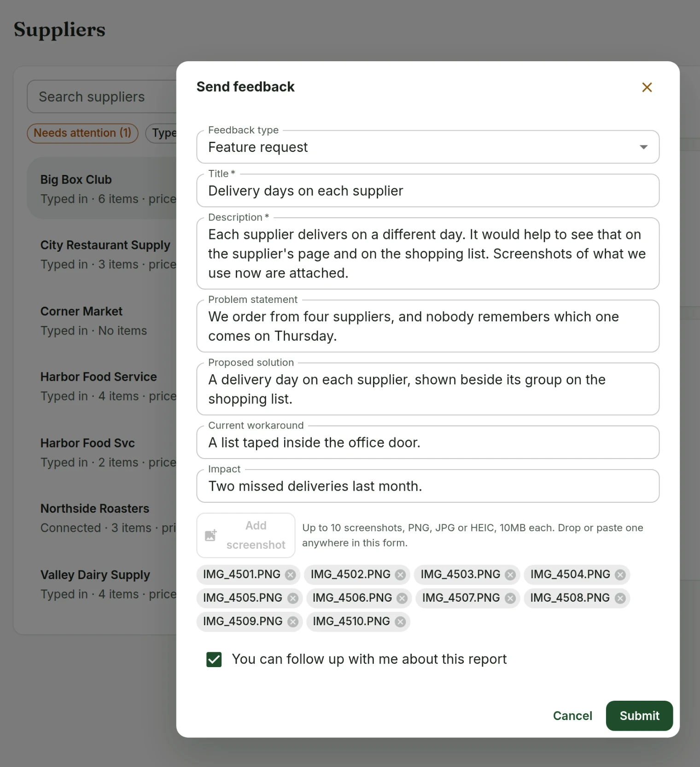Remove IMG_4504.PNG attachment chip
700x767 pixels.
(620, 575)
